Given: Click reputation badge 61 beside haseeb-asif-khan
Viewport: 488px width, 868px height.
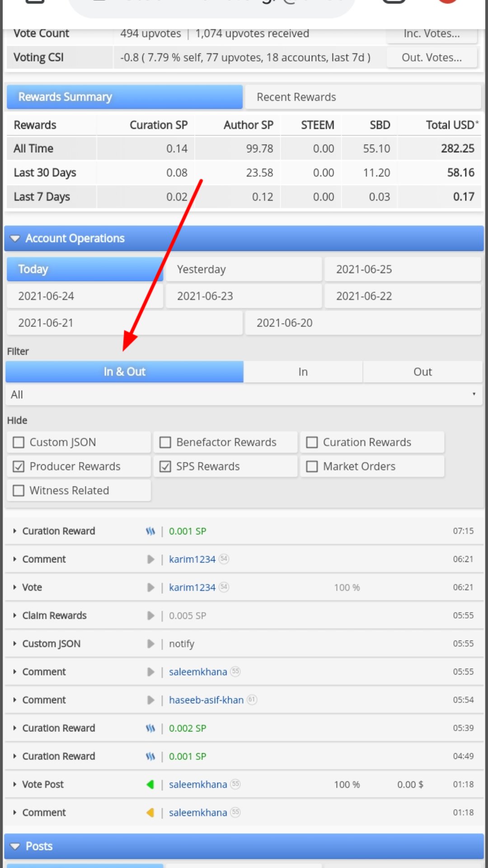Looking at the screenshot, I should click(x=252, y=700).
